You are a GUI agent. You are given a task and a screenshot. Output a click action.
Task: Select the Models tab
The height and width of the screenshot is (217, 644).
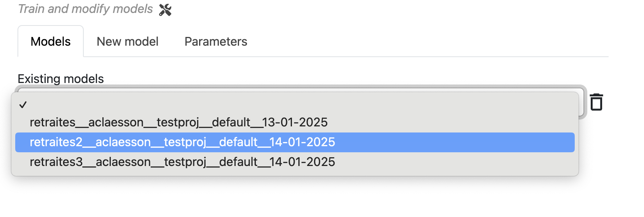51,41
